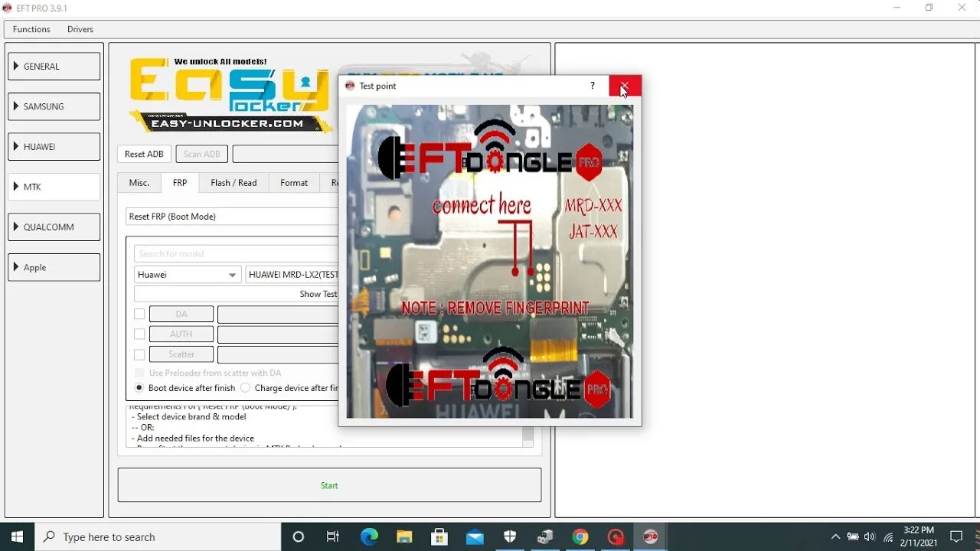The image size is (980, 551).
Task: Open the battery status tray icon
Action: [x=852, y=536]
